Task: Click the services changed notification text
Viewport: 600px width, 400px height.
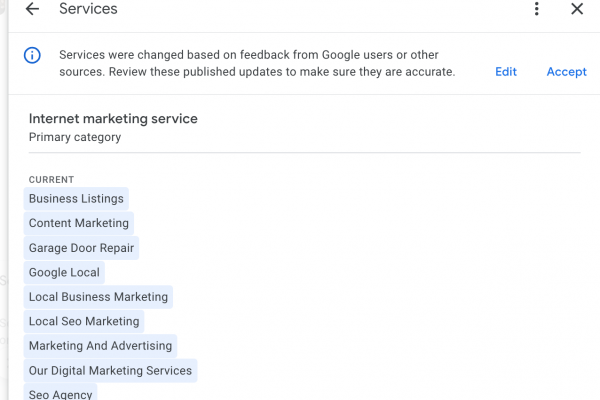Action: click(257, 63)
